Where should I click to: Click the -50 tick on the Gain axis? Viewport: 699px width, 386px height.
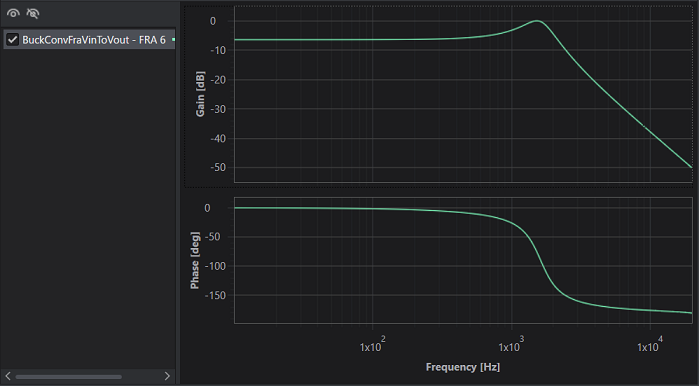point(218,168)
